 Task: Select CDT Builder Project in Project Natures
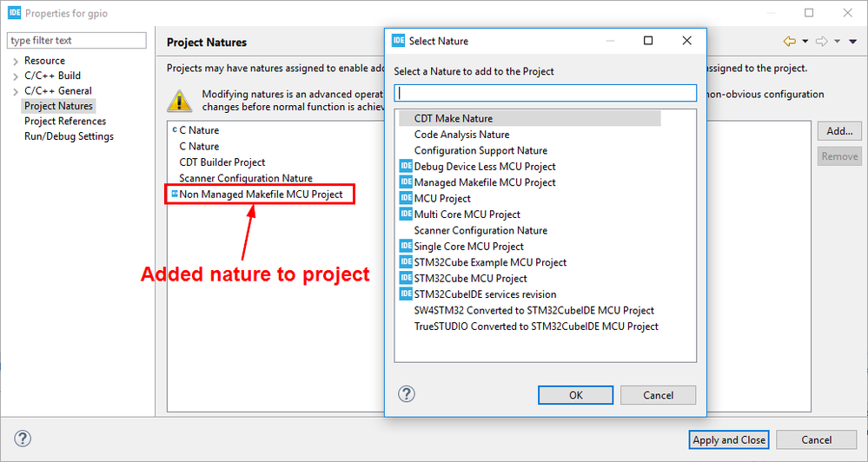coord(222,162)
